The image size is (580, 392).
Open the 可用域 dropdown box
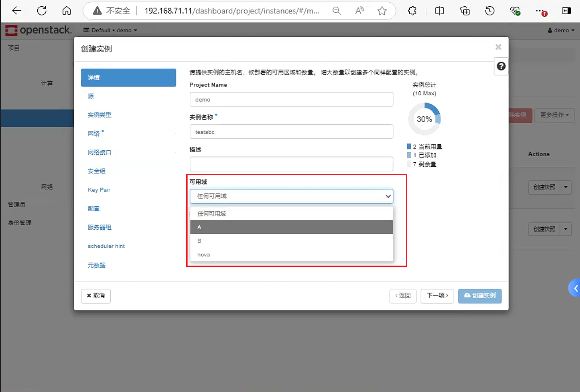(291, 196)
